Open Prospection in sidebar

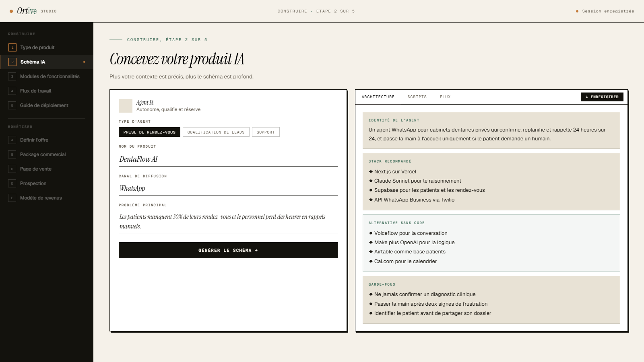point(47,183)
